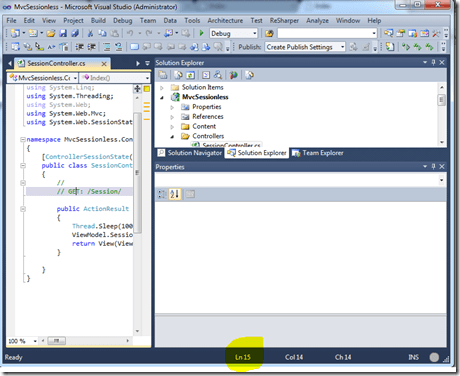The image size is (460, 376).
Task: Toggle auto-hide pin on Solution Explorer
Action: [x=434, y=62]
